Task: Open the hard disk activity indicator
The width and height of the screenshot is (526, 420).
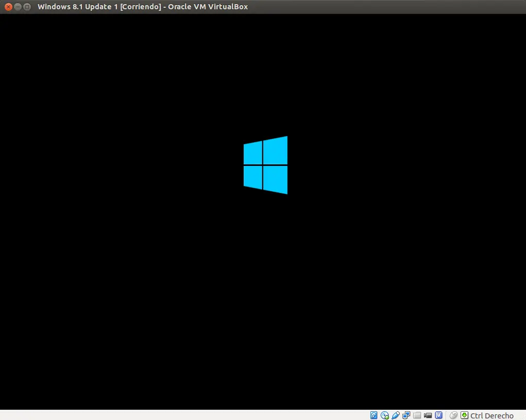Action: [374, 415]
